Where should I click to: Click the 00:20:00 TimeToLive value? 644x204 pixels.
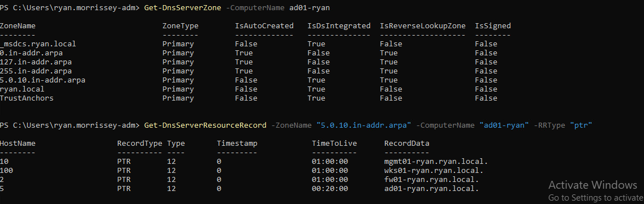pos(330,188)
